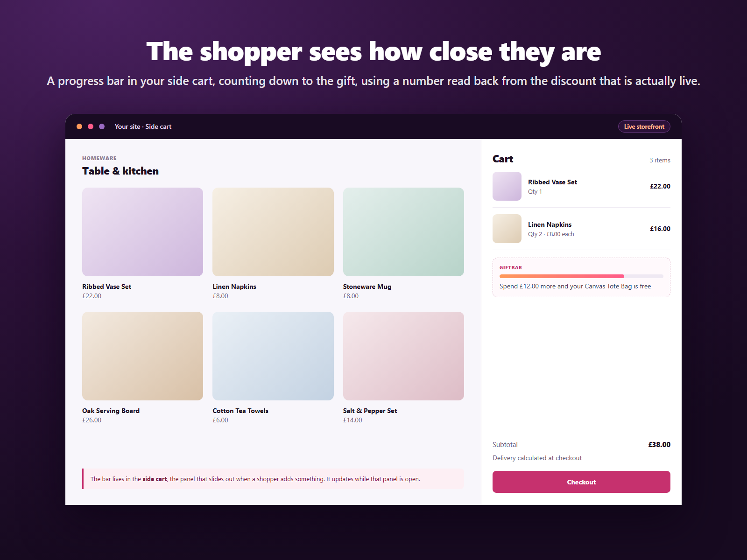Click the Table & kitchen heading

coord(120,171)
